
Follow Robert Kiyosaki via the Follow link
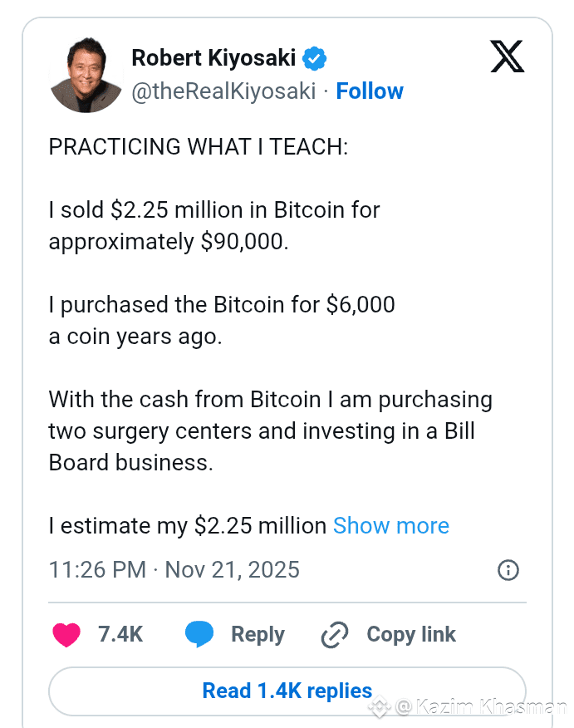pos(370,91)
